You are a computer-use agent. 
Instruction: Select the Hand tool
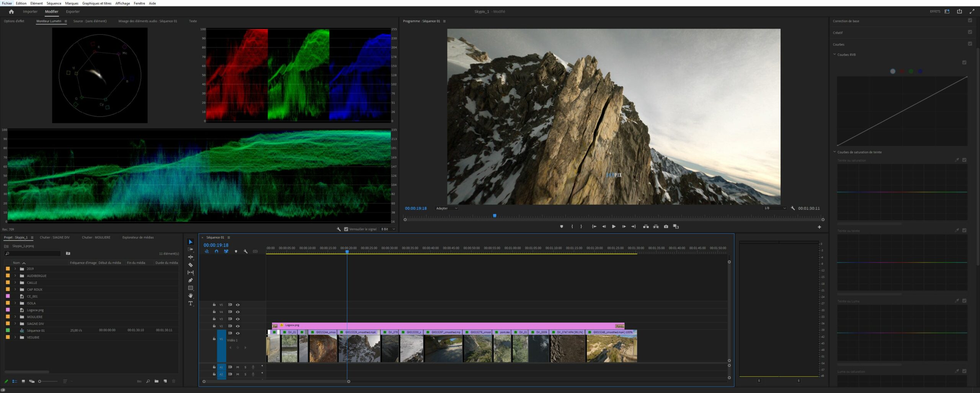pyautogui.click(x=191, y=296)
